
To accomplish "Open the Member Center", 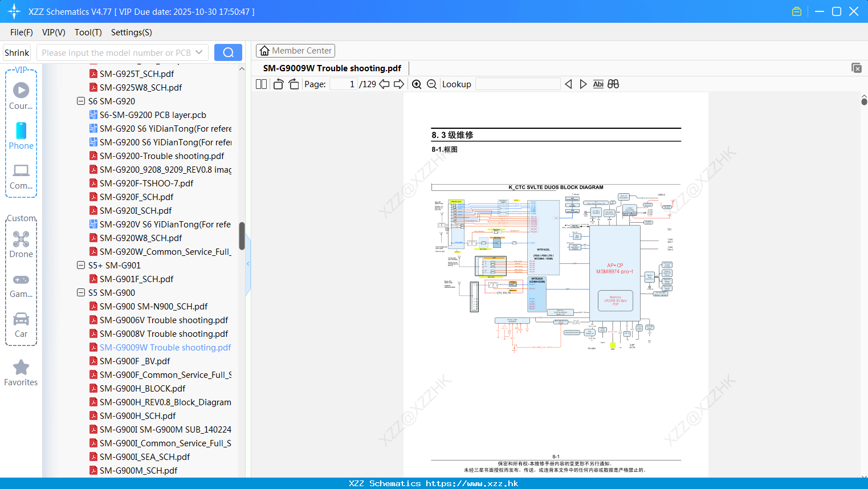I will pyautogui.click(x=295, y=51).
